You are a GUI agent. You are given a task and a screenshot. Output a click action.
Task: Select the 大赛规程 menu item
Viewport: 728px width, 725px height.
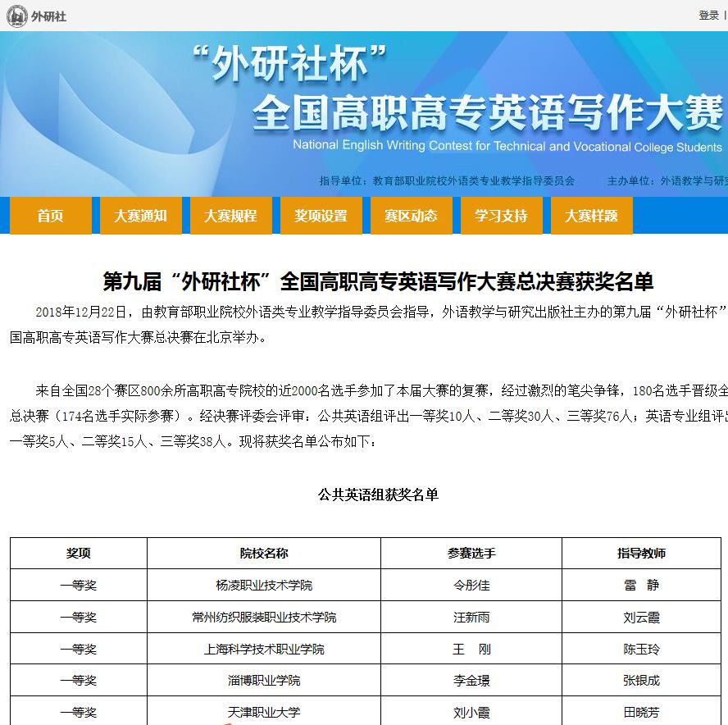click(x=230, y=216)
